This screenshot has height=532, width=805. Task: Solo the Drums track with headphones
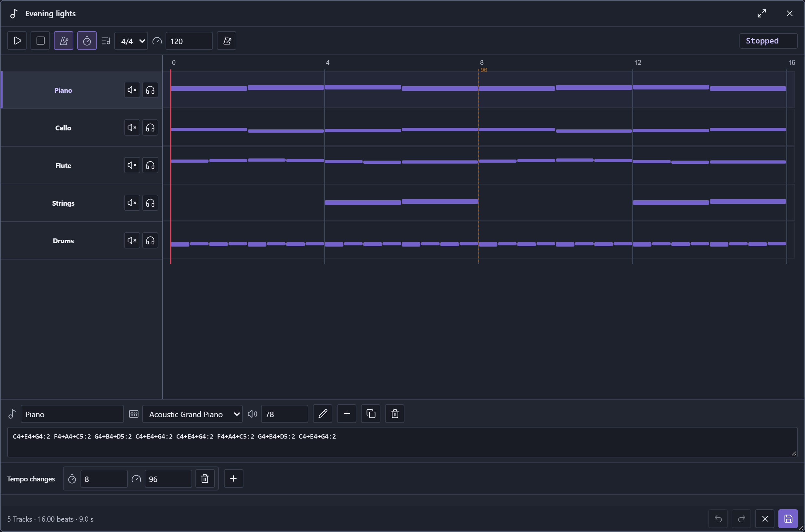coord(150,241)
